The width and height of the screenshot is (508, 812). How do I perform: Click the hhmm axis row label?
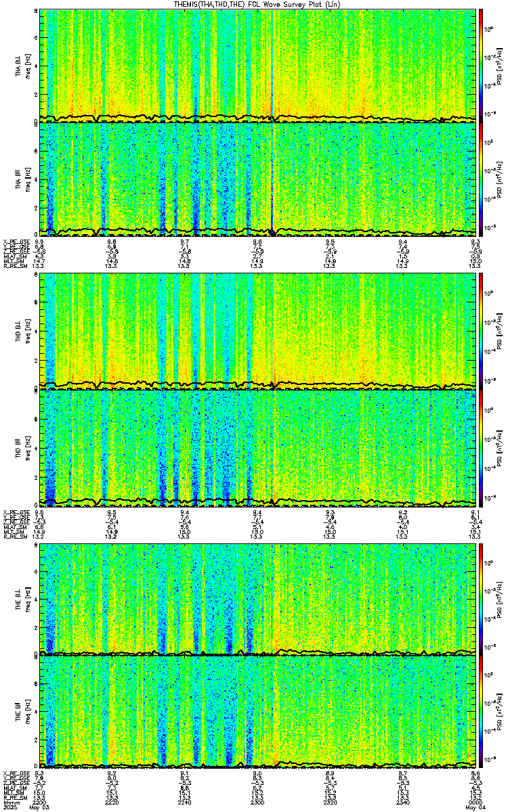[x=11, y=801]
